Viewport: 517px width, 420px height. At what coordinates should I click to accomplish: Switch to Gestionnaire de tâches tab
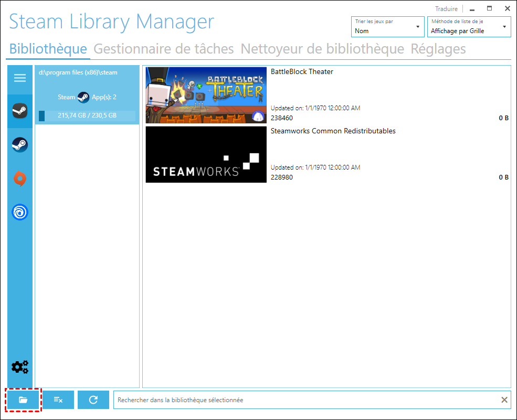(164, 49)
